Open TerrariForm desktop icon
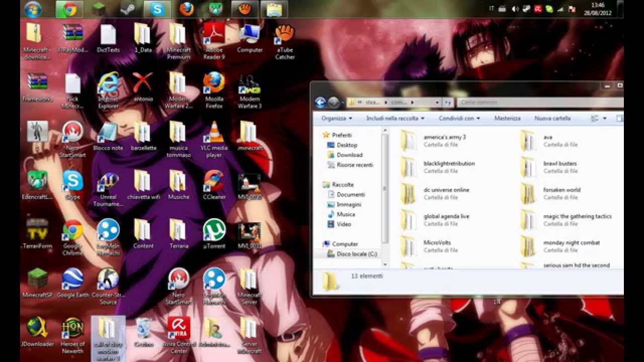This screenshot has height=362, width=644. coord(38,234)
